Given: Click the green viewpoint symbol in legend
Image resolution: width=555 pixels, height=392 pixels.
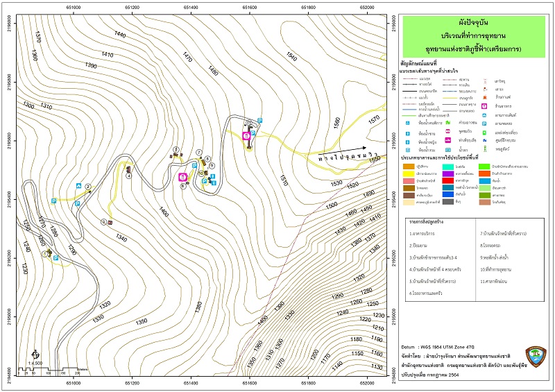Looking at the screenshot, I should pyautogui.click(x=484, y=133).
